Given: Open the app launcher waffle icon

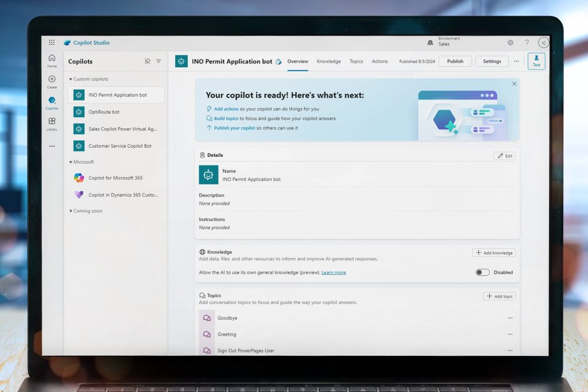Looking at the screenshot, I should [x=52, y=43].
